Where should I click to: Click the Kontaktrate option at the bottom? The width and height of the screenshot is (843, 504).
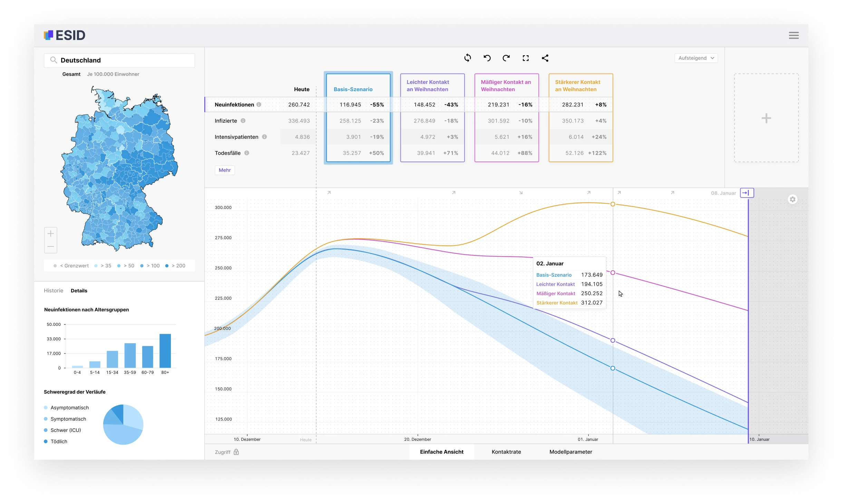[x=506, y=452]
